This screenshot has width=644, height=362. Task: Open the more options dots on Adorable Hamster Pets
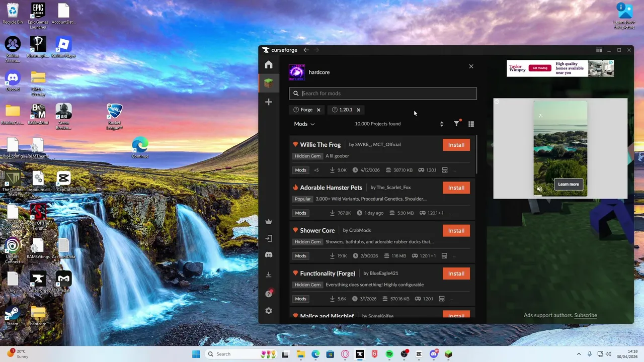[x=449, y=213]
